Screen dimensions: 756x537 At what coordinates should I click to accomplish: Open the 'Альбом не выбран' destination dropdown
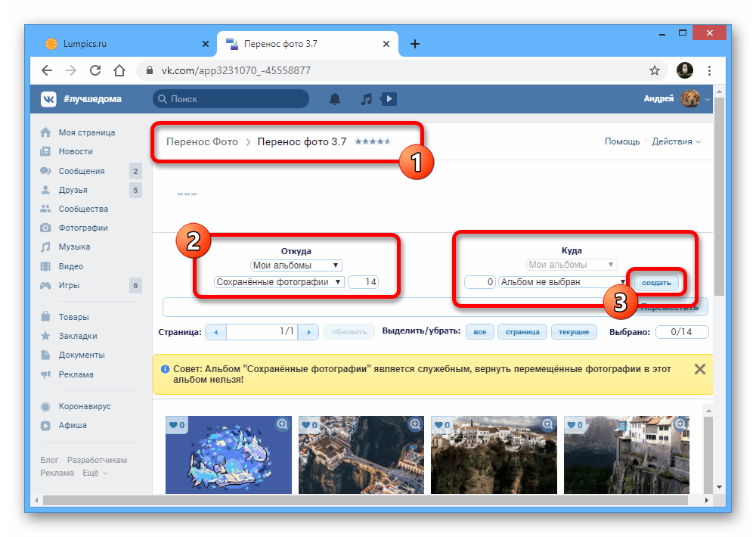562,282
